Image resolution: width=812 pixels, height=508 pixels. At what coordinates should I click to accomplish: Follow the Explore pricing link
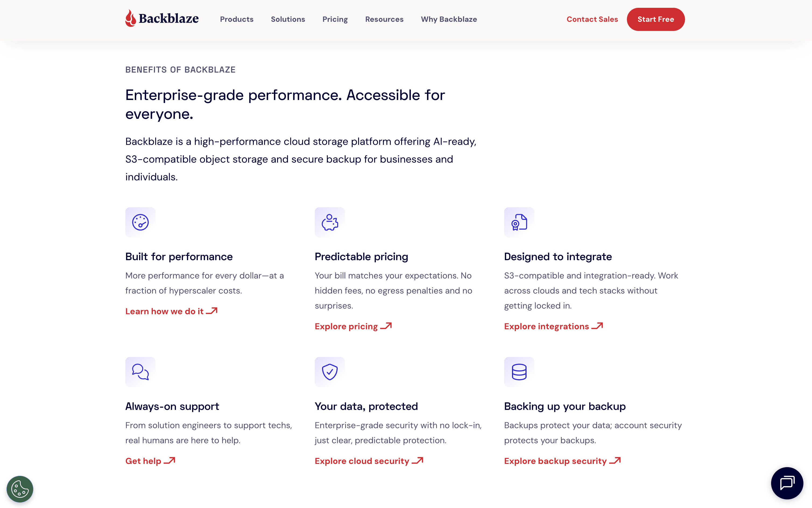[353, 326]
